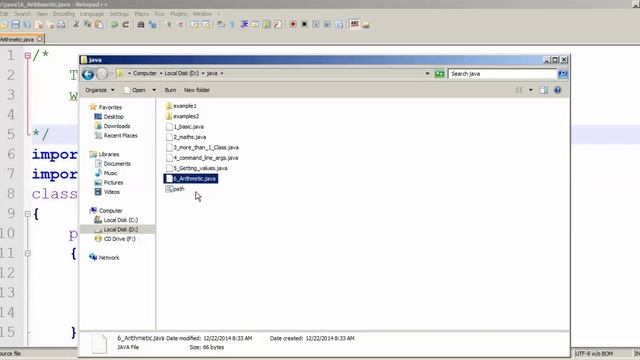The width and height of the screenshot is (640, 360).
Task: Click Open button in Explorer toolbar
Action: [x=135, y=90]
